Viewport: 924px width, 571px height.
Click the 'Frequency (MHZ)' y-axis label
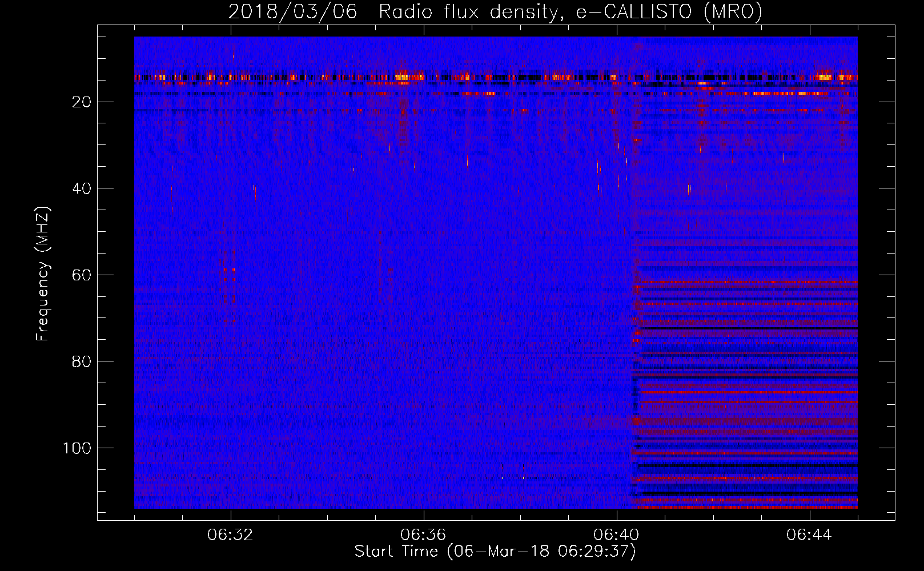(43, 274)
